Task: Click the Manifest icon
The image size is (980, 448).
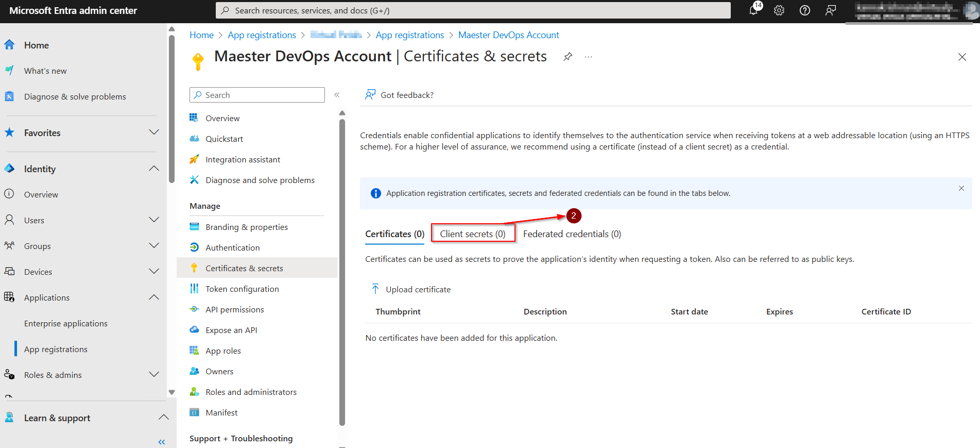Action: 194,412
